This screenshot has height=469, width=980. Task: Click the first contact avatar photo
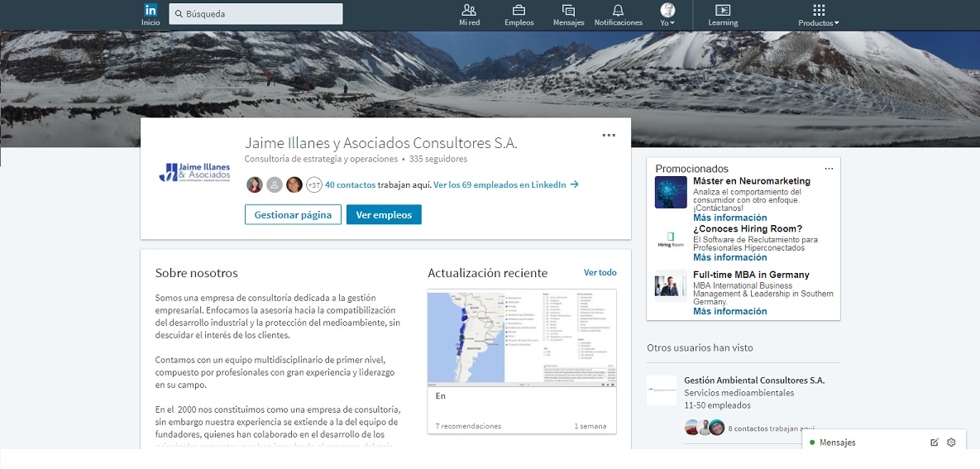point(255,184)
